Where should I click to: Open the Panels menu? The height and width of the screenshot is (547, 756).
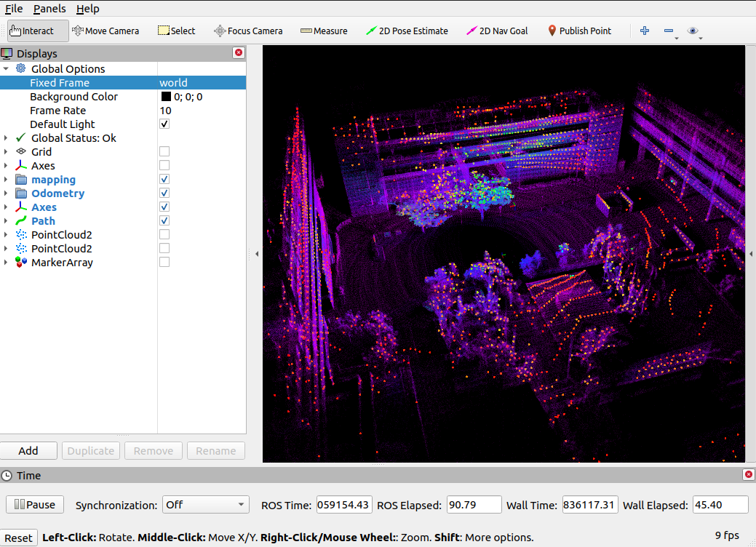tap(49, 9)
